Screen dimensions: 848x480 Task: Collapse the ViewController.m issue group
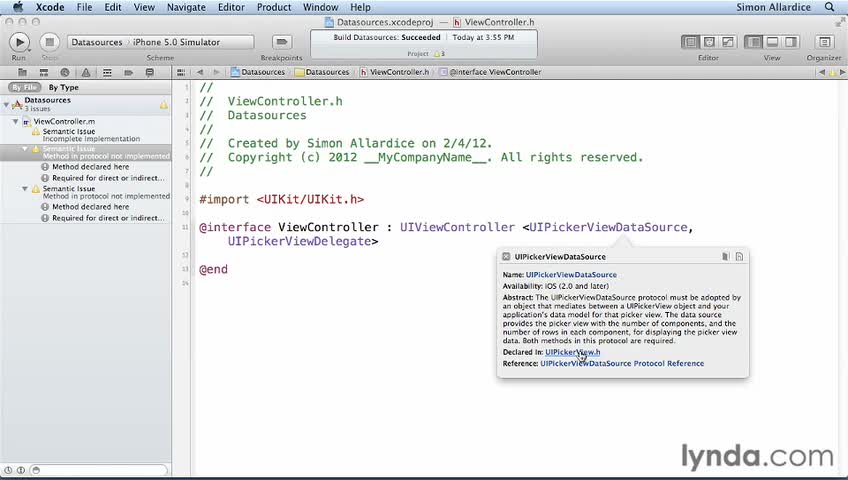[16, 122]
